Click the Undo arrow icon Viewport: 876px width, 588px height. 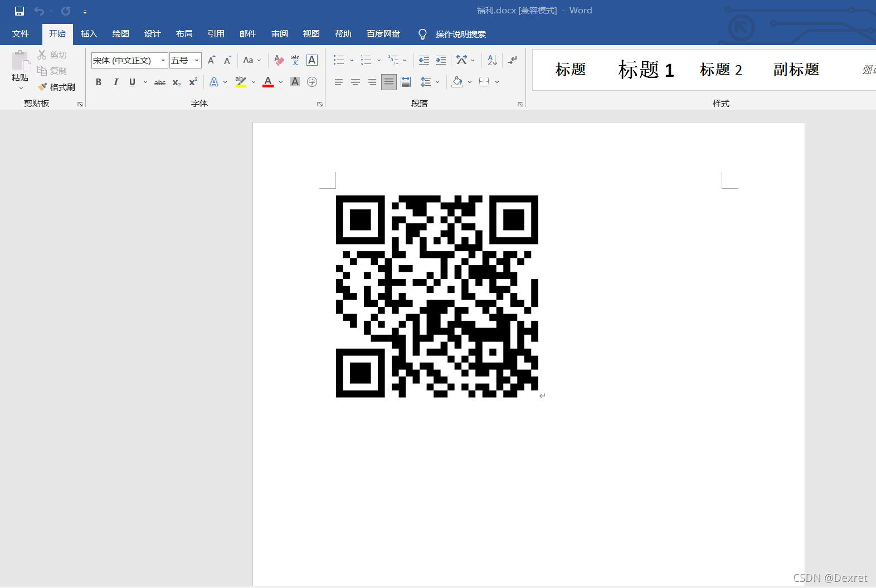[39, 11]
